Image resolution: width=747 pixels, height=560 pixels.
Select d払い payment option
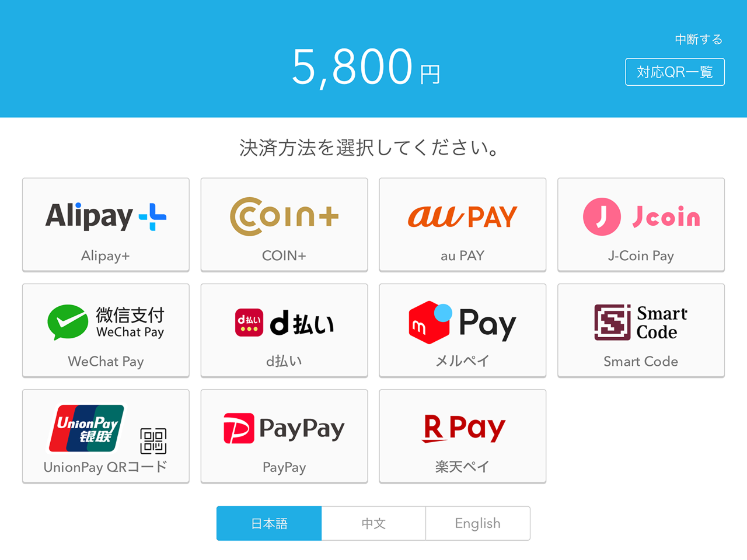tap(284, 330)
